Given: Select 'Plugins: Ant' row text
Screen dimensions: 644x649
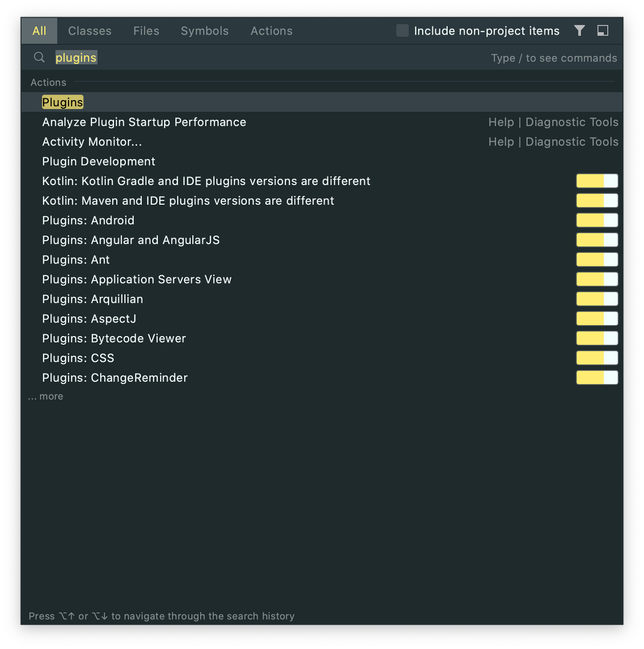Looking at the screenshot, I should 76,260.
